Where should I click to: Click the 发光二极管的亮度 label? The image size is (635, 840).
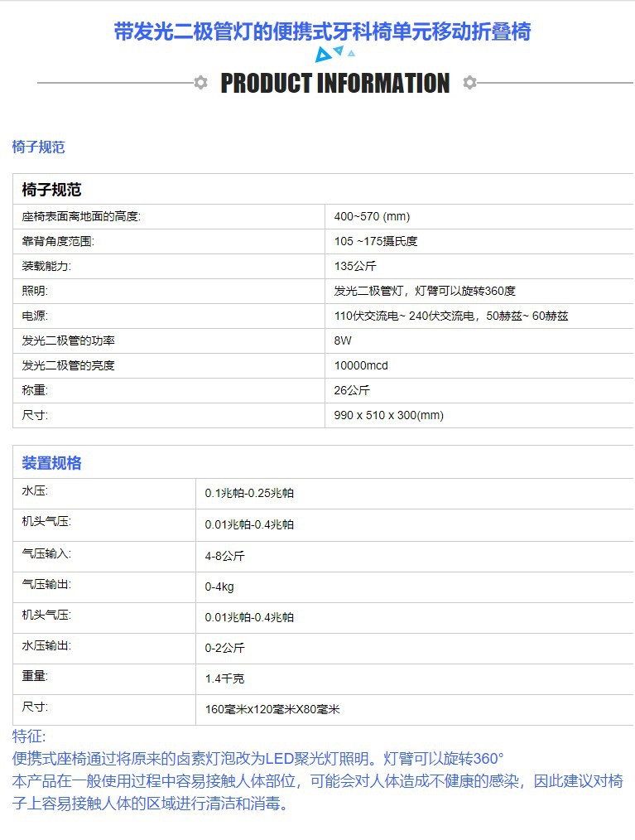coord(68,365)
